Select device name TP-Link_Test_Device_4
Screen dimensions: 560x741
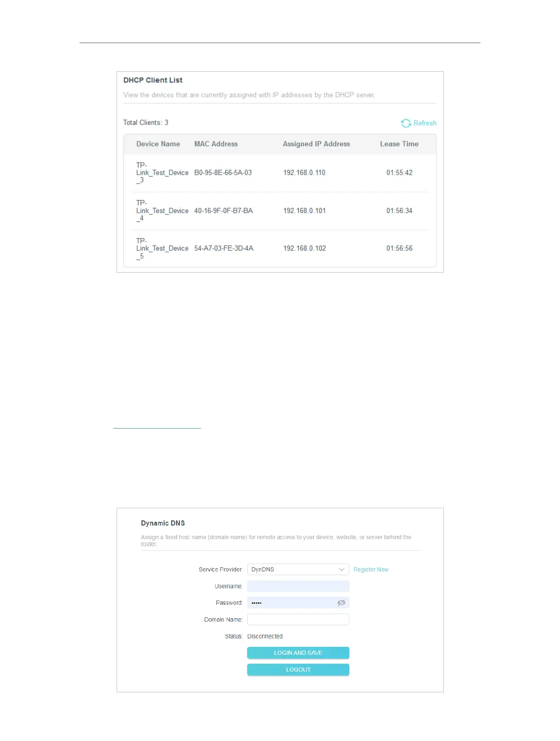[162, 211]
